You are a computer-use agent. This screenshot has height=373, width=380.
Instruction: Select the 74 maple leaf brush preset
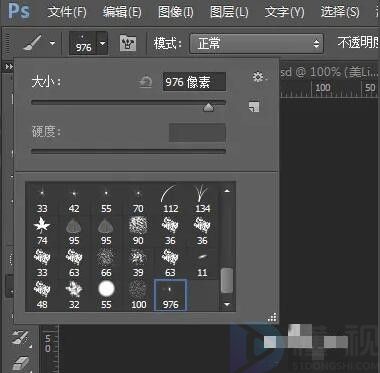pyautogui.click(x=42, y=231)
